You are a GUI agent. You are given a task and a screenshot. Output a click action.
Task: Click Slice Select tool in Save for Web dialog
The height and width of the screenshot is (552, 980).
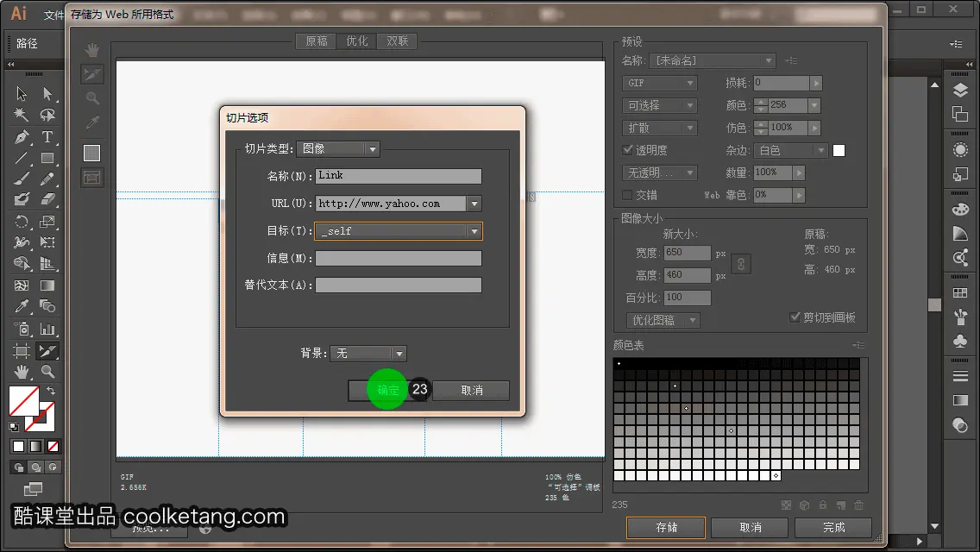[x=91, y=74]
